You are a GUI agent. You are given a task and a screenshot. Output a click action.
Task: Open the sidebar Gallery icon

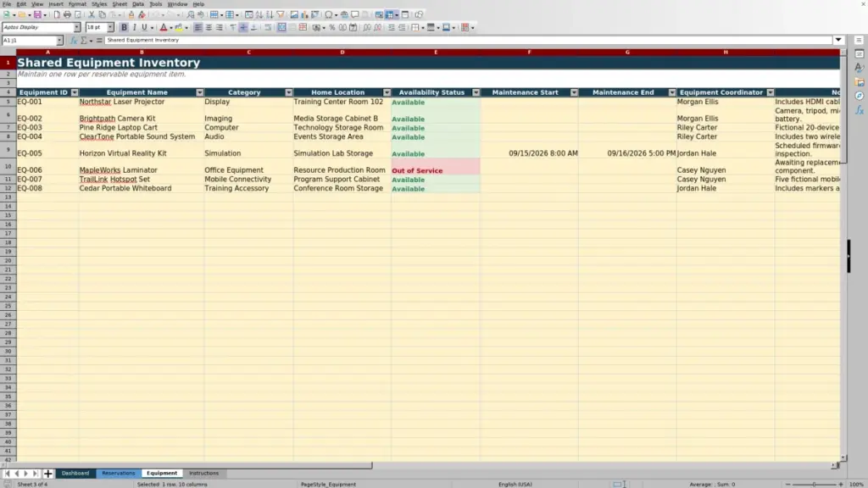[x=860, y=82]
